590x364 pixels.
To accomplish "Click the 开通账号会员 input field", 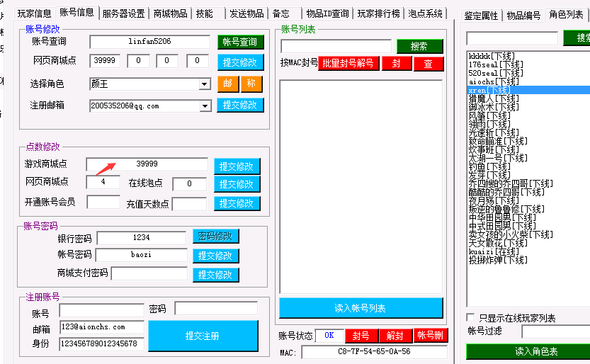I will coord(103,203).
